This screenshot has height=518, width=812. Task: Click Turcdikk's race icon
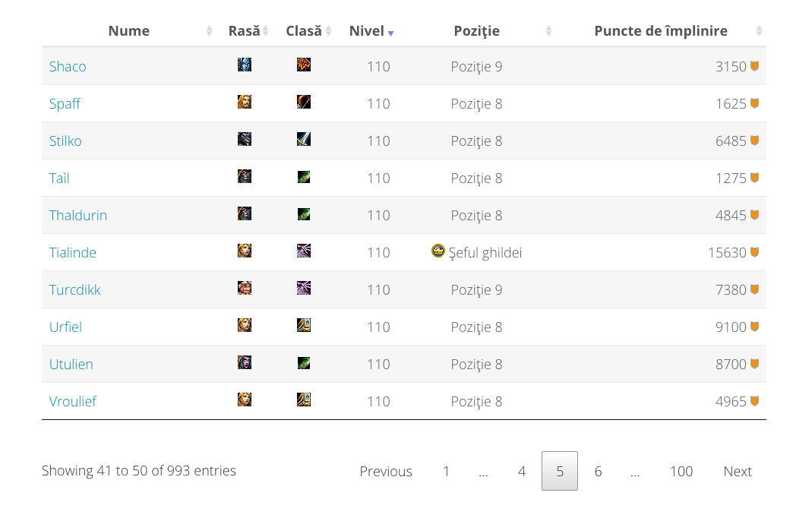click(245, 289)
